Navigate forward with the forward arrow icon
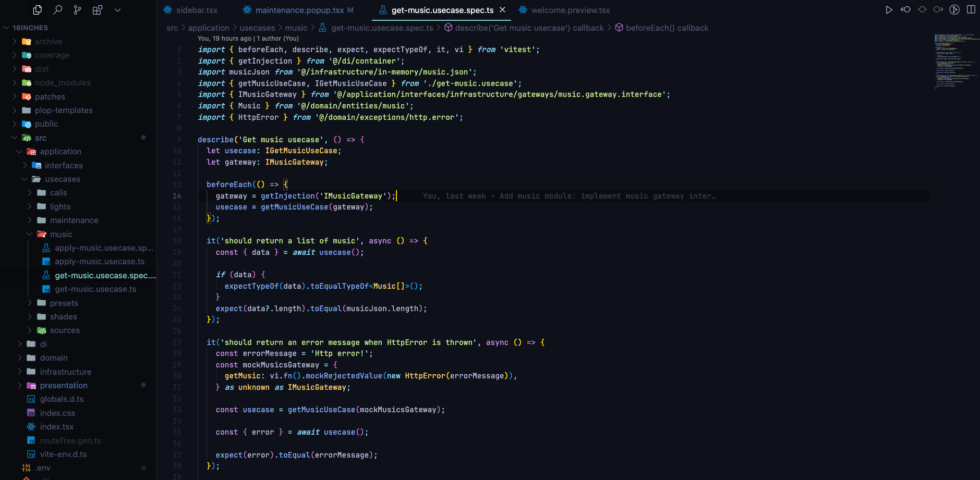 (938, 9)
